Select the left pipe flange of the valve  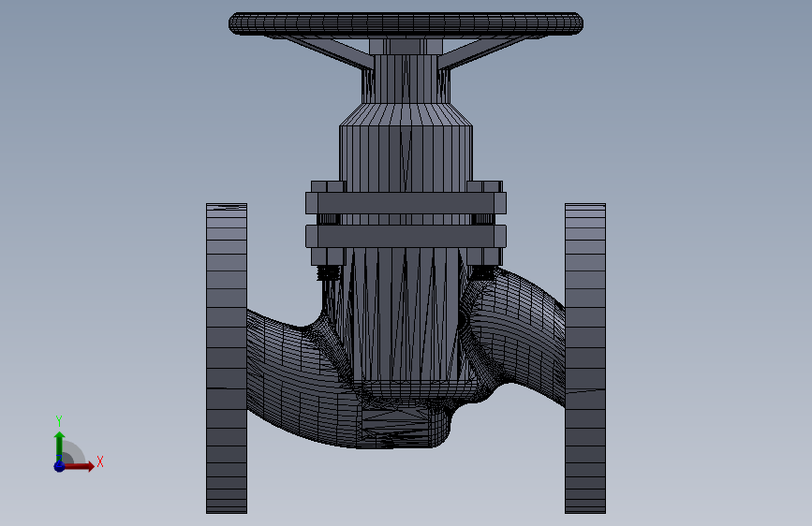pos(227,358)
